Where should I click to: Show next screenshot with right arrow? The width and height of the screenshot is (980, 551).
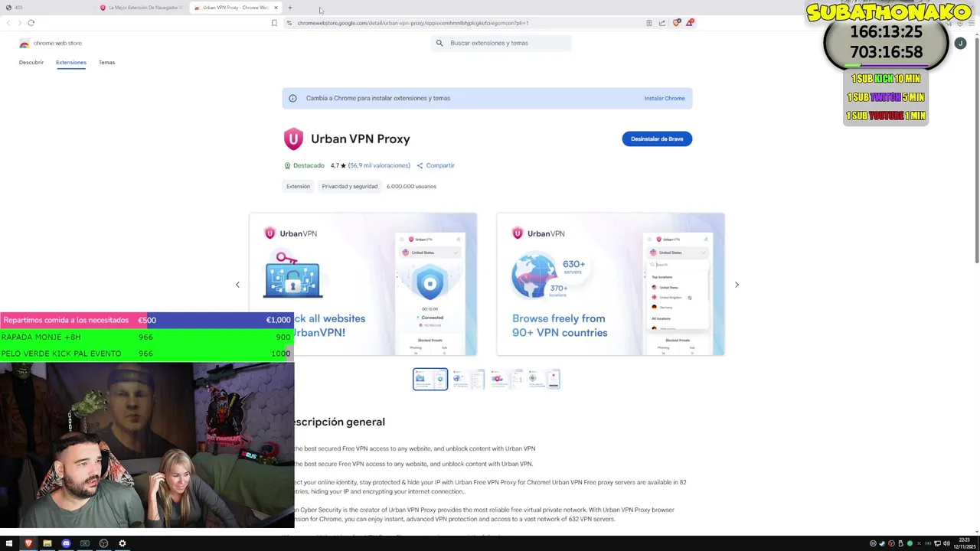[737, 285]
